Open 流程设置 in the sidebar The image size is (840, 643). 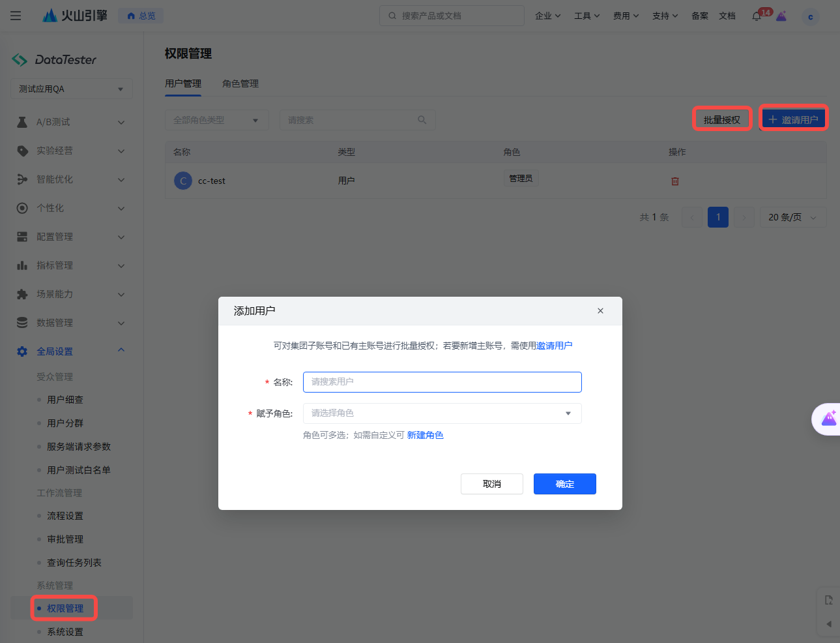coord(65,516)
